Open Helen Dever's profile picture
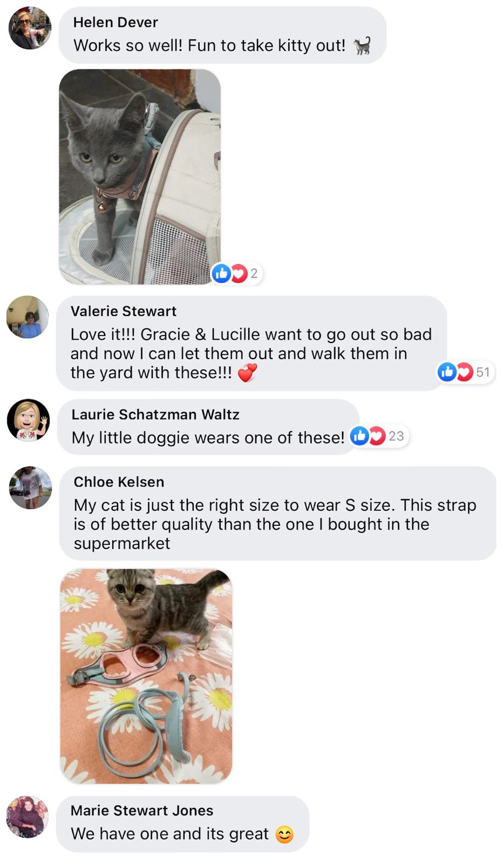 pyautogui.click(x=30, y=28)
